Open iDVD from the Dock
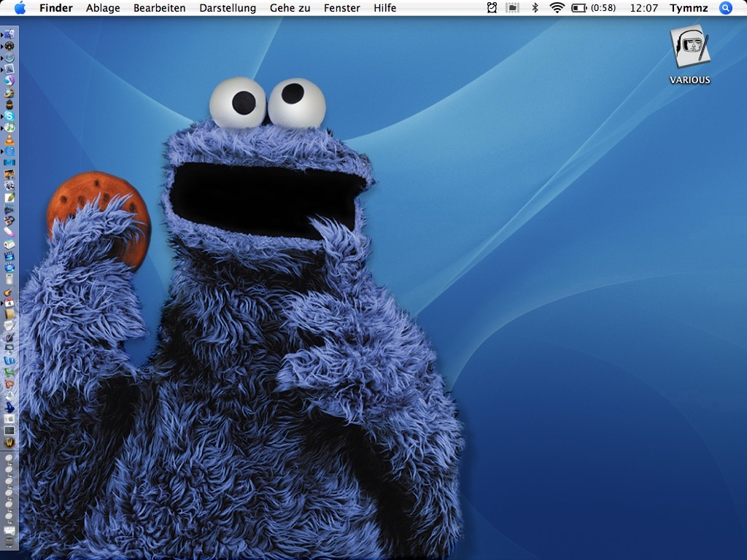Screen dimensions: 747x560 9,268
